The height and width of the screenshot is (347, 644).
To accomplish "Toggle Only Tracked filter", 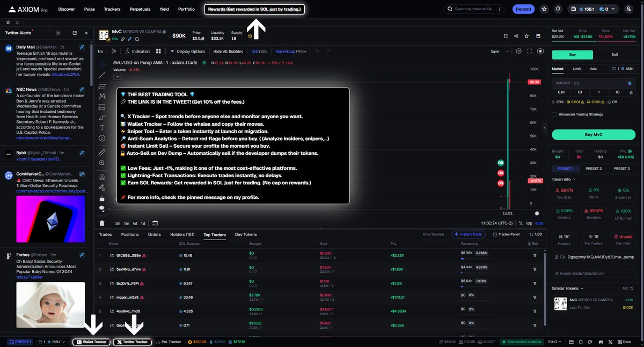I will click(434, 234).
